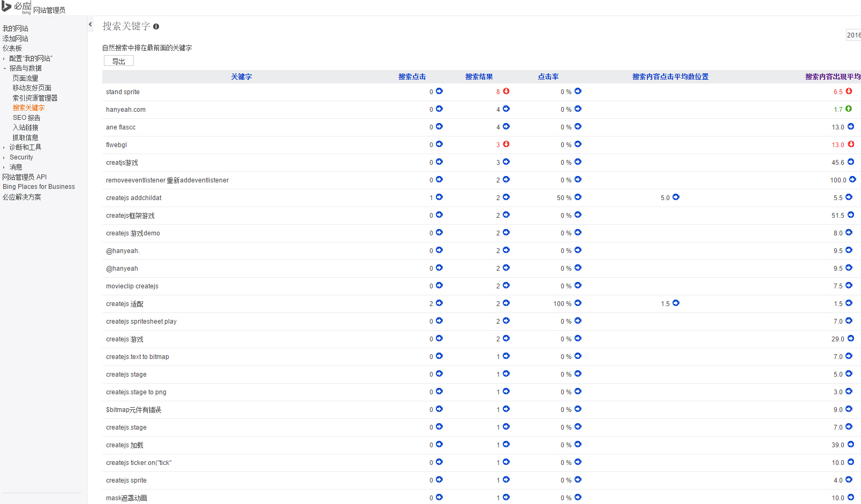
Task: Open 入站链接 report
Action: click(x=26, y=127)
